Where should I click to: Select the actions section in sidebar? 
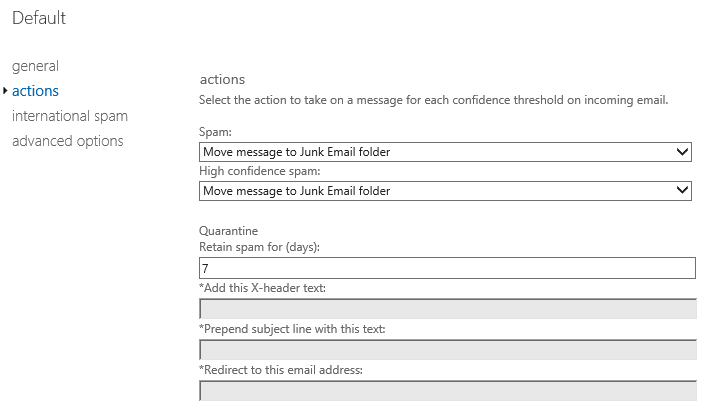click(35, 91)
